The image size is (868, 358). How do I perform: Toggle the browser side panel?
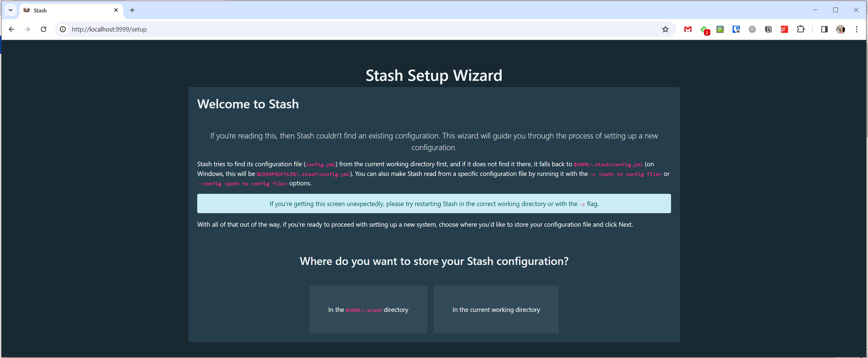coord(824,29)
